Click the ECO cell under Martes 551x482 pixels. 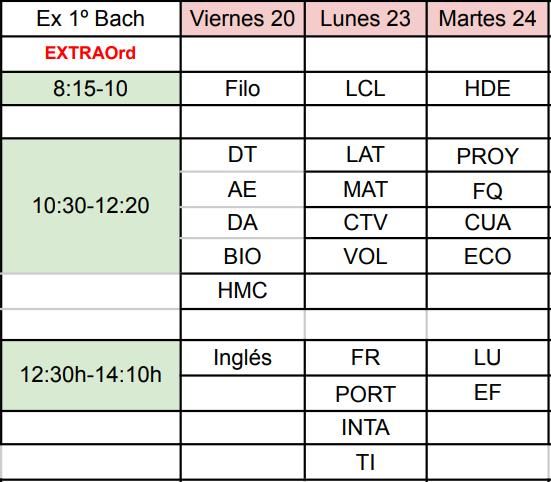coord(488,256)
